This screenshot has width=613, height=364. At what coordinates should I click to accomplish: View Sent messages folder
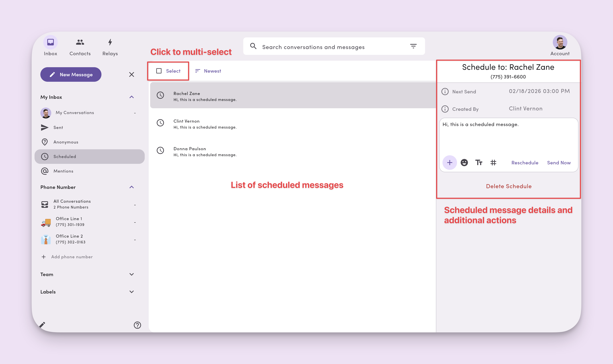tap(58, 127)
